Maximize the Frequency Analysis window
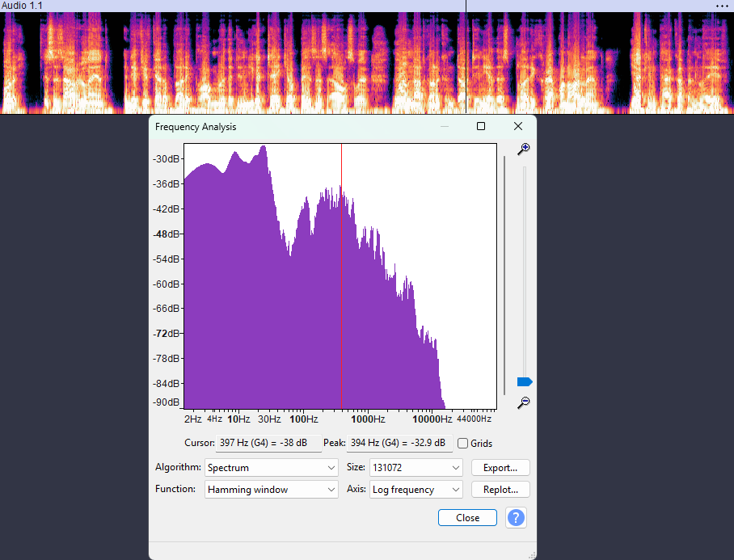This screenshot has width=734, height=560. tap(481, 127)
